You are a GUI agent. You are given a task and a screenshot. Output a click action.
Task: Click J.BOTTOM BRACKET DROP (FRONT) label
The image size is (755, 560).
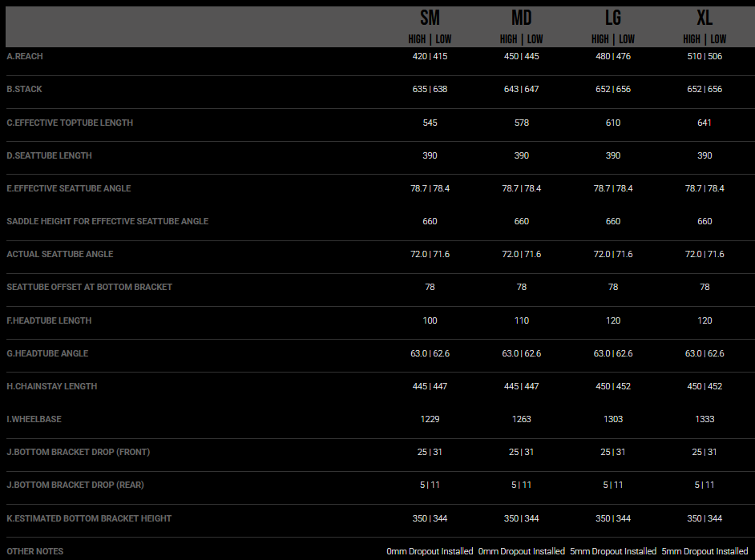click(78, 452)
